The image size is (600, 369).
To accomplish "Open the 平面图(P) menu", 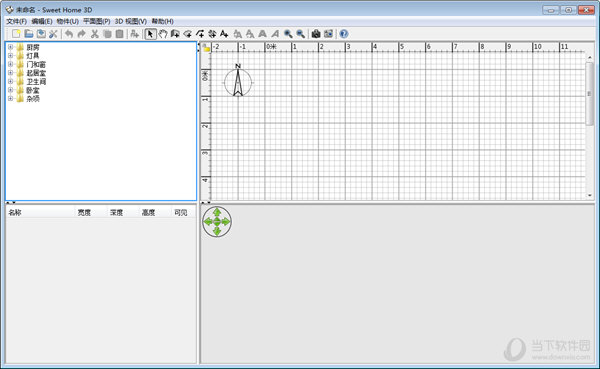I will click(x=96, y=21).
